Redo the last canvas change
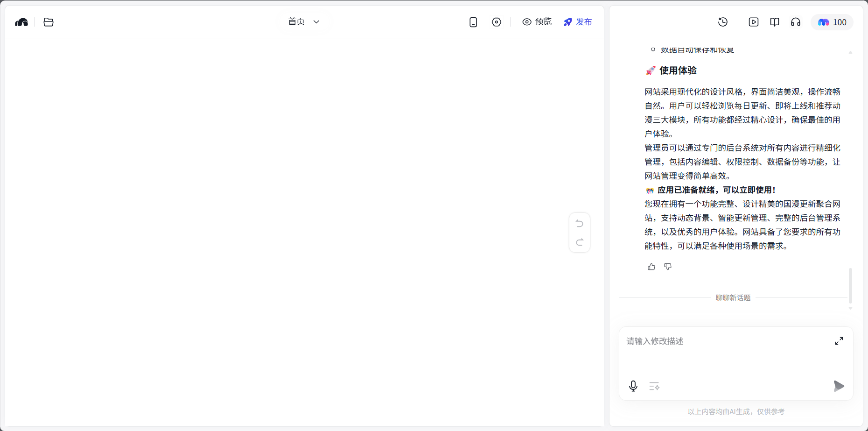The width and height of the screenshot is (868, 431). [x=580, y=242]
